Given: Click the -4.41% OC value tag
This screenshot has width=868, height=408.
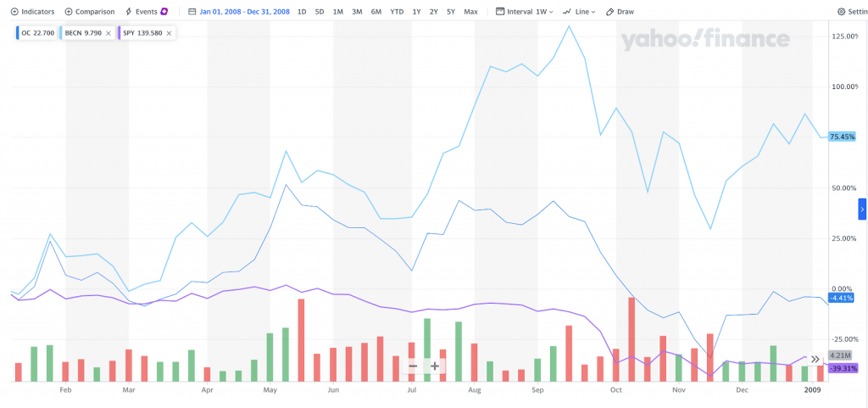Looking at the screenshot, I should coord(841,298).
